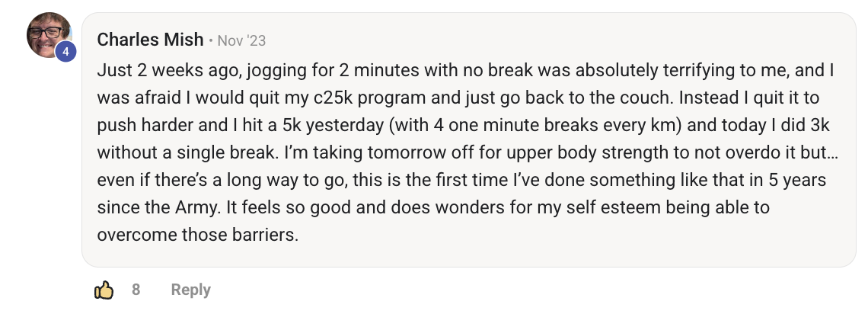
Task: Reply to Charles Mish's comment
Action: click(190, 290)
